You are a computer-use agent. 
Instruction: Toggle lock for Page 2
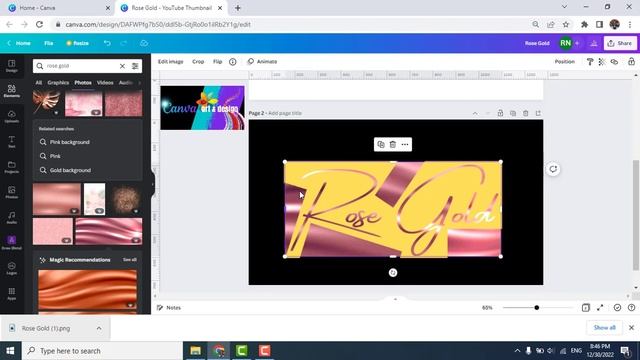(x=500, y=113)
